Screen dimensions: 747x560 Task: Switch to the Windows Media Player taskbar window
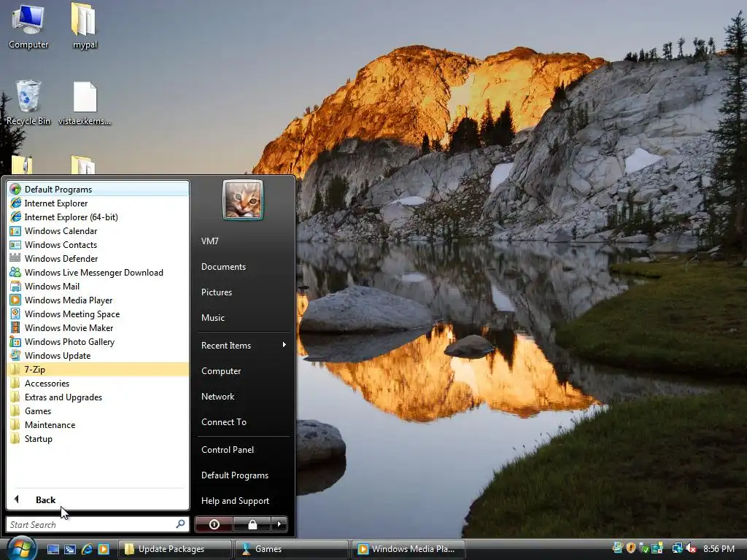409,549
